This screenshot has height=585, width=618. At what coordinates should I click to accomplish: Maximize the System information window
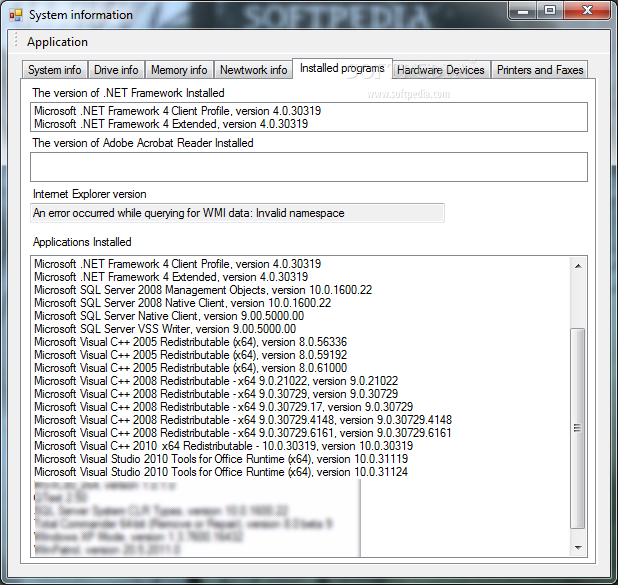click(x=550, y=11)
